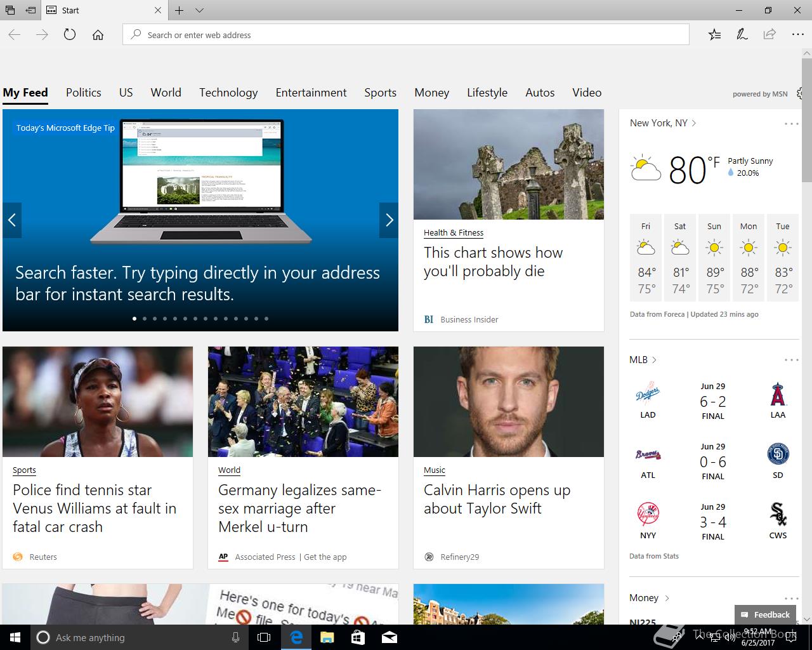Switch to the US tab
This screenshot has width=812, height=650.
coord(126,93)
